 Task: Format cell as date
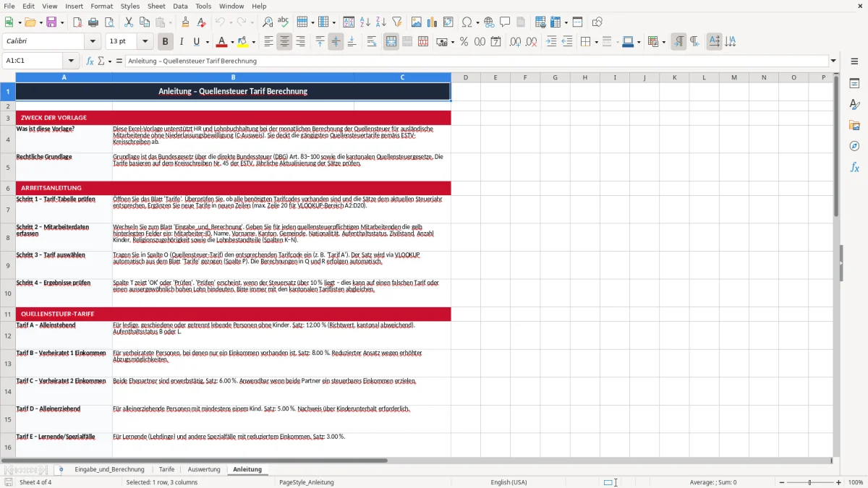(495, 42)
